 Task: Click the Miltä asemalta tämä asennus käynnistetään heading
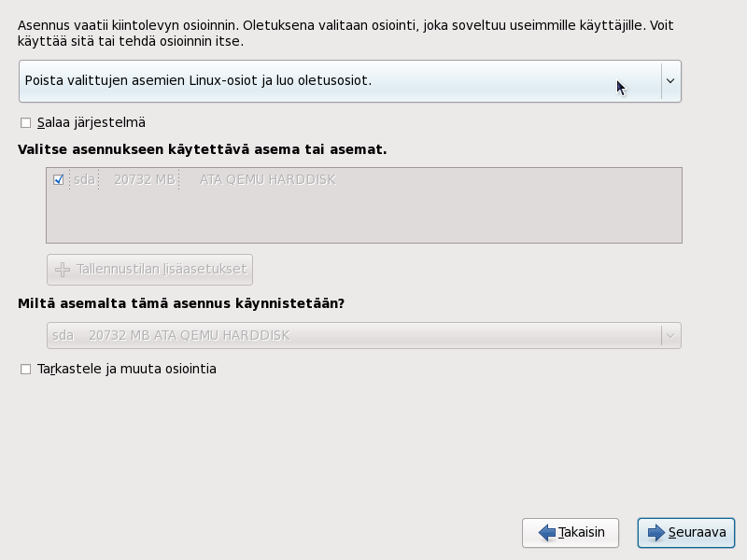coord(181,304)
